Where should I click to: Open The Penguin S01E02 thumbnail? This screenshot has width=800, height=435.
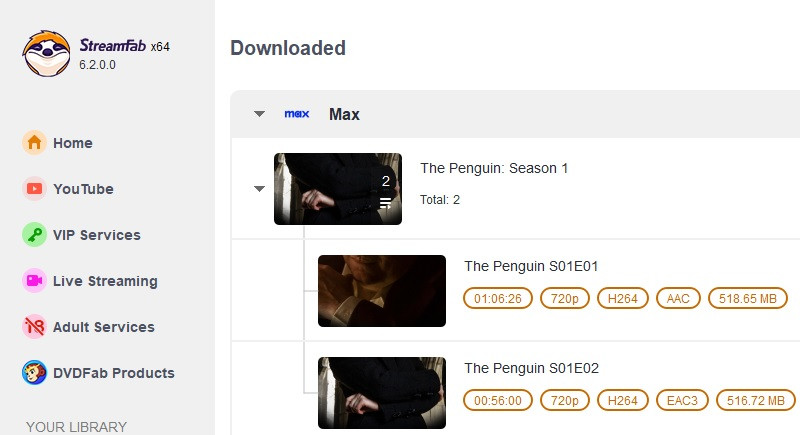[x=381, y=393]
